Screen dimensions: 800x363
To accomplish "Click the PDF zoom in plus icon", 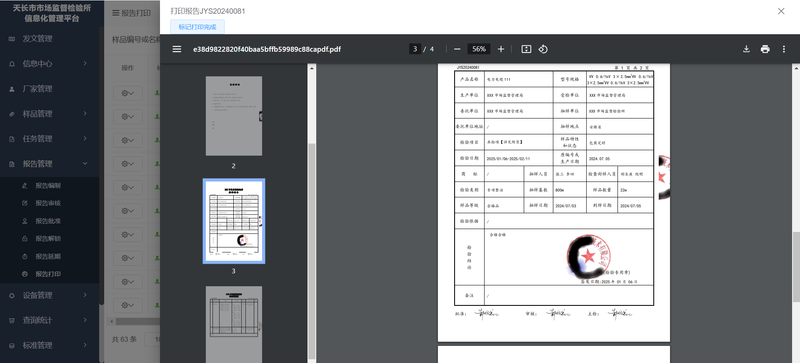I will (501, 49).
